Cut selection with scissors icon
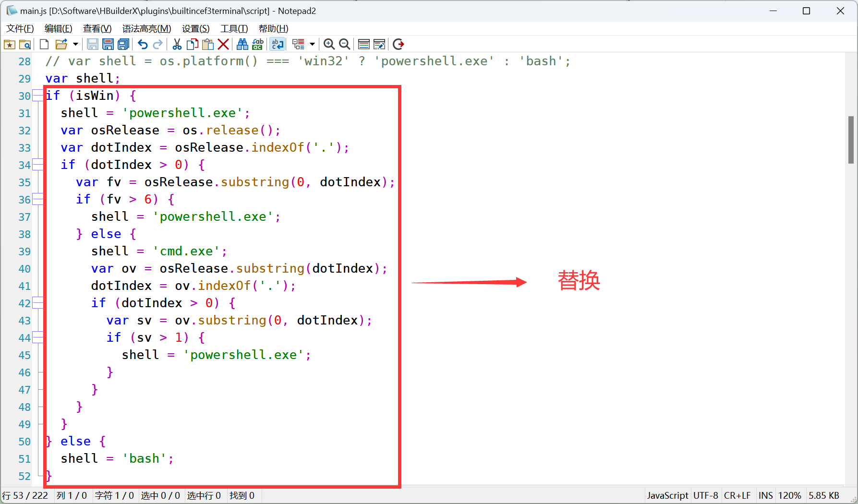858x504 pixels. (x=177, y=45)
